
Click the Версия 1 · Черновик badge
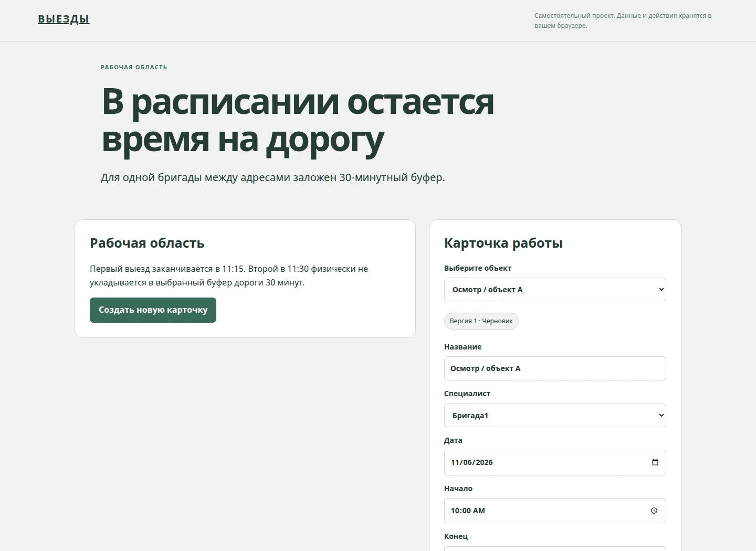(481, 321)
